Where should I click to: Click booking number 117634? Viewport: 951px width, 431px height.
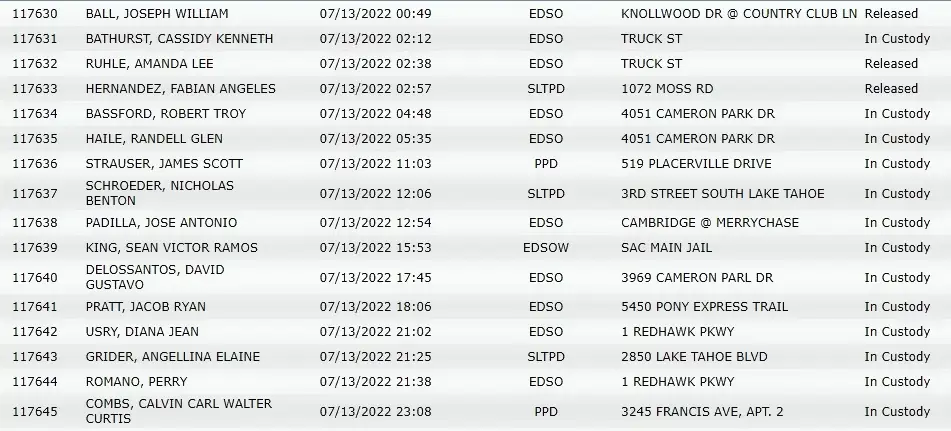pyautogui.click(x=35, y=114)
